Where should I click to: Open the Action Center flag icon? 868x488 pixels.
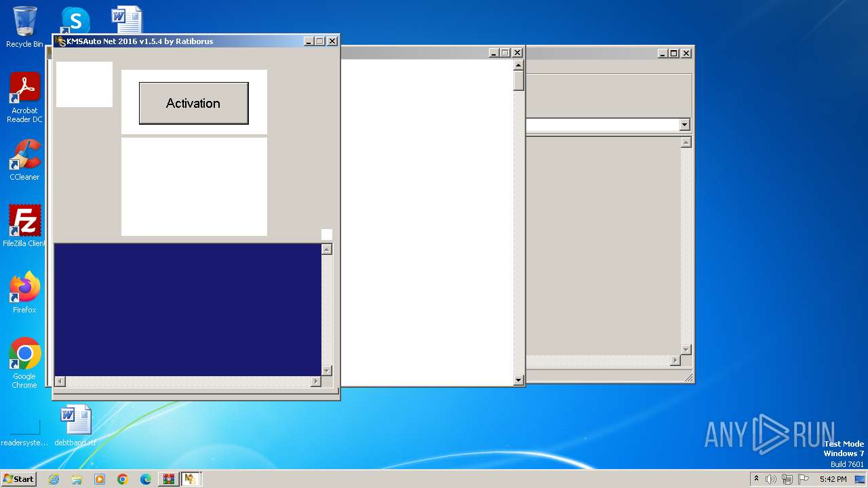(804, 479)
